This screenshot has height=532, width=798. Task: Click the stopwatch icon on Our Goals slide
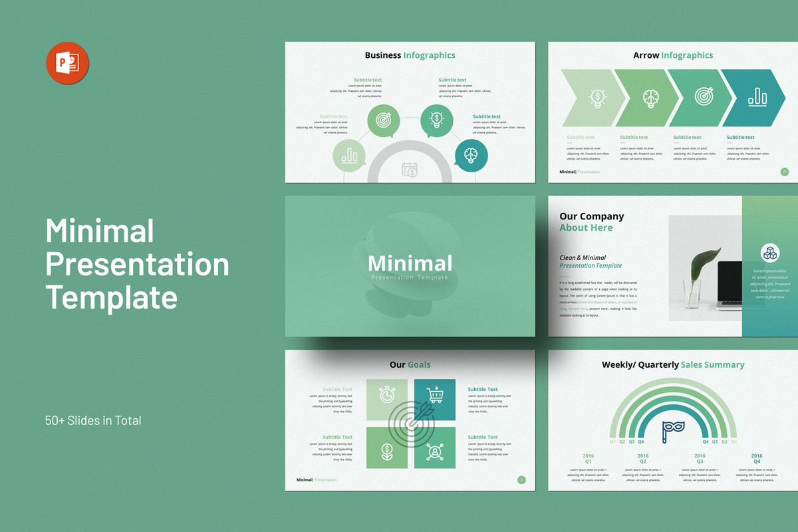pos(388,392)
